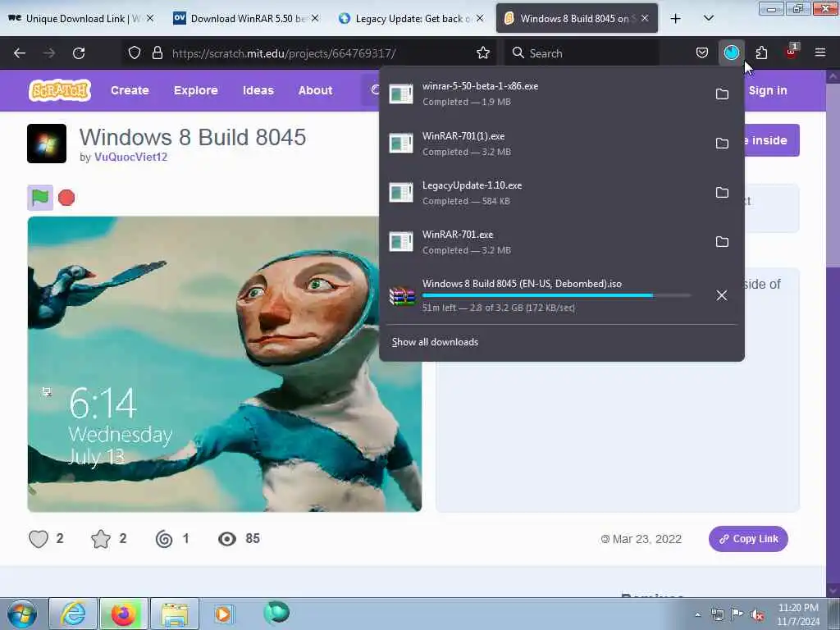Image resolution: width=840 pixels, height=630 pixels.
Task: Open Action Center flag tray icon
Action: pos(737,614)
